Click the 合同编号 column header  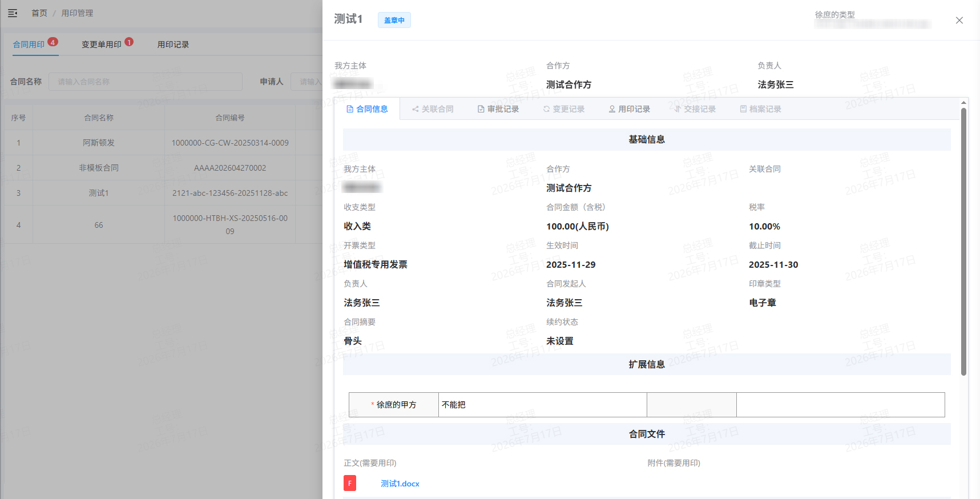point(230,118)
